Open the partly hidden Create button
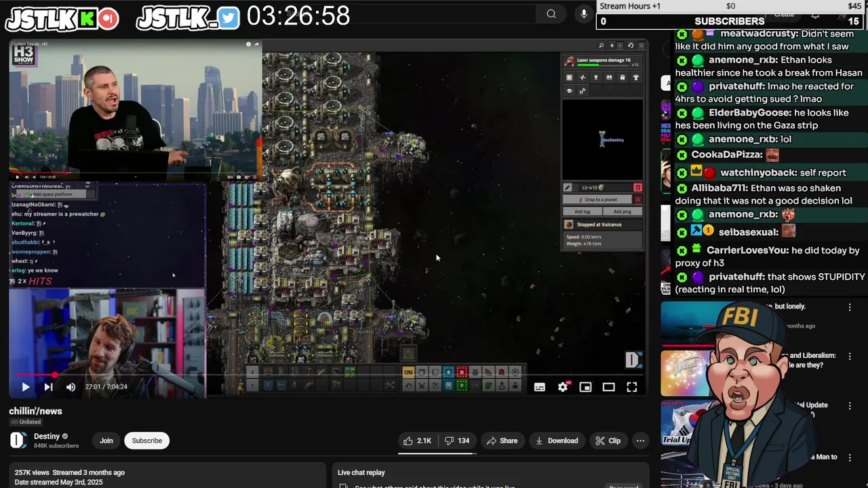The image size is (868, 488). [784, 14]
